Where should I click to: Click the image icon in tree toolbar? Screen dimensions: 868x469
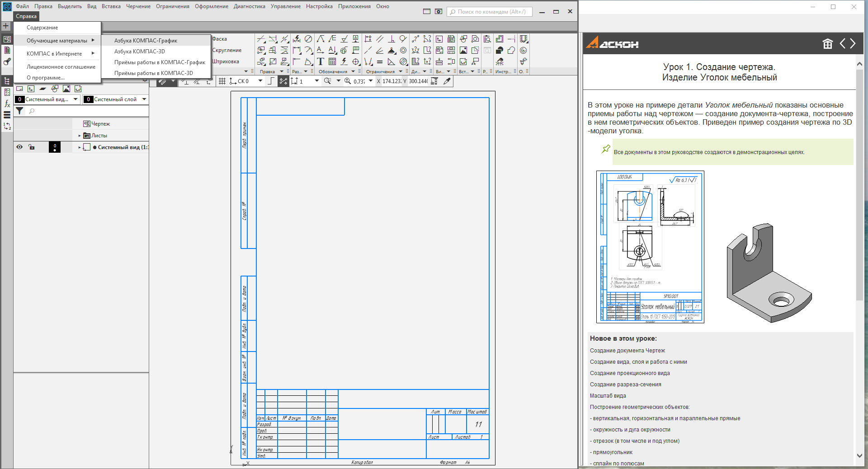[66, 89]
